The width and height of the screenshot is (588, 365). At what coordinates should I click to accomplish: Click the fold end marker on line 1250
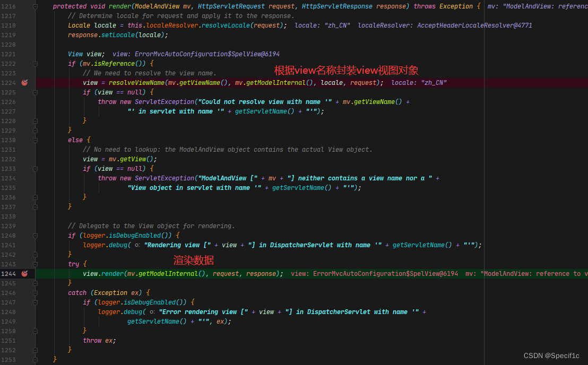point(35,331)
